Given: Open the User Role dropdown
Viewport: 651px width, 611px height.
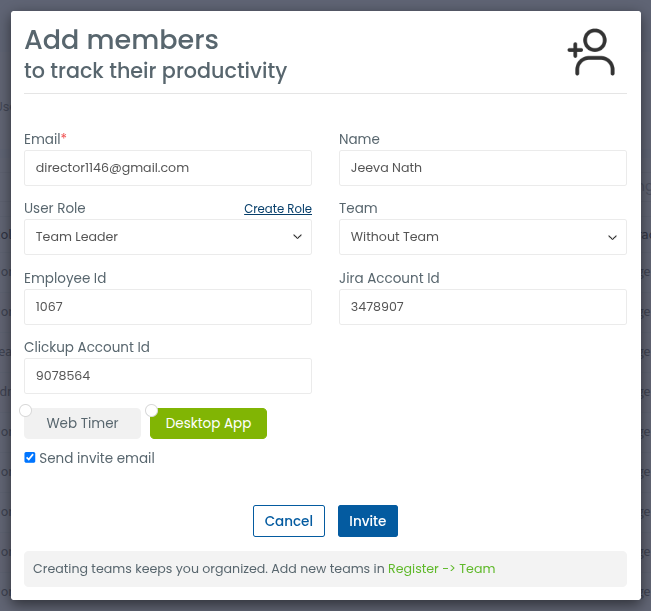Looking at the screenshot, I should tap(168, 237).
